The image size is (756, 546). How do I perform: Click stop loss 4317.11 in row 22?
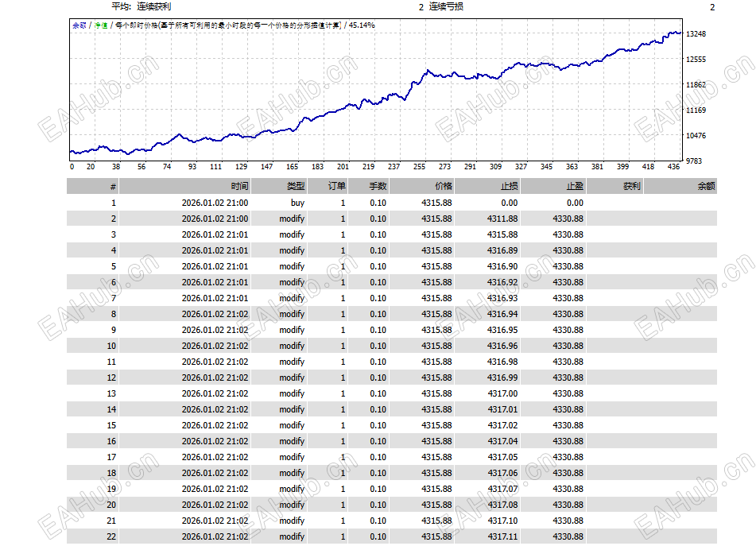click(502, 536)
